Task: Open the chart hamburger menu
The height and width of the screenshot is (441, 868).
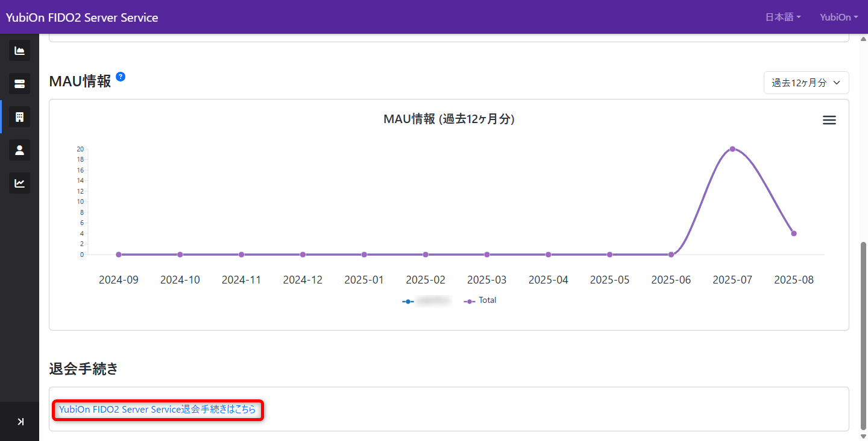Action: tap(829, 120)
